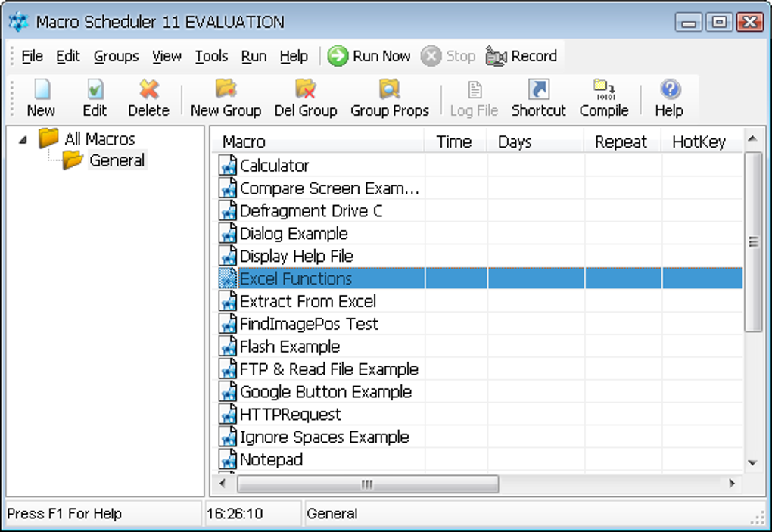772x532 pixels.
Task: Click the vertical scrollbar up arrow
Action: (x=752, y=138)
